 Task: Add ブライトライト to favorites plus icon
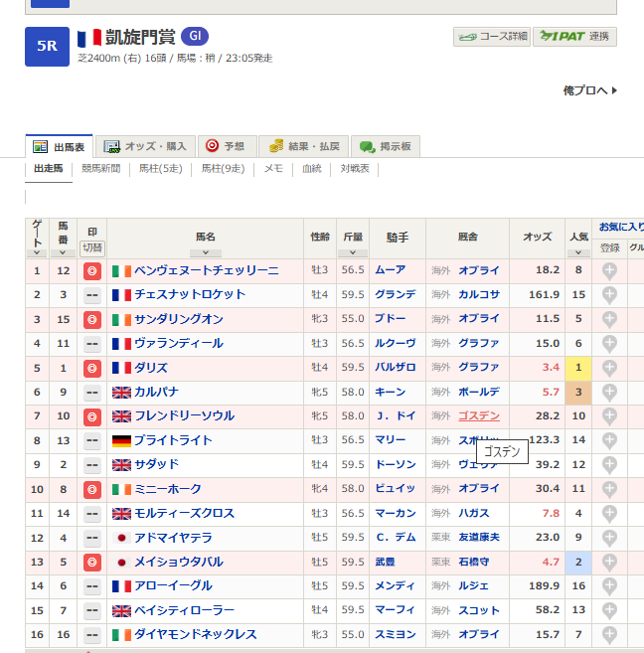click(609, 441)
